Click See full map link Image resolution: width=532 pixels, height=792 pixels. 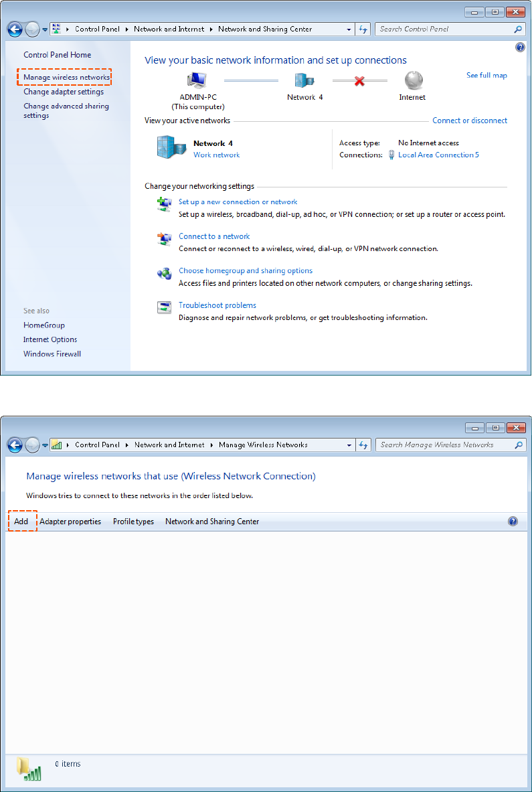click(x=486, y=75)
